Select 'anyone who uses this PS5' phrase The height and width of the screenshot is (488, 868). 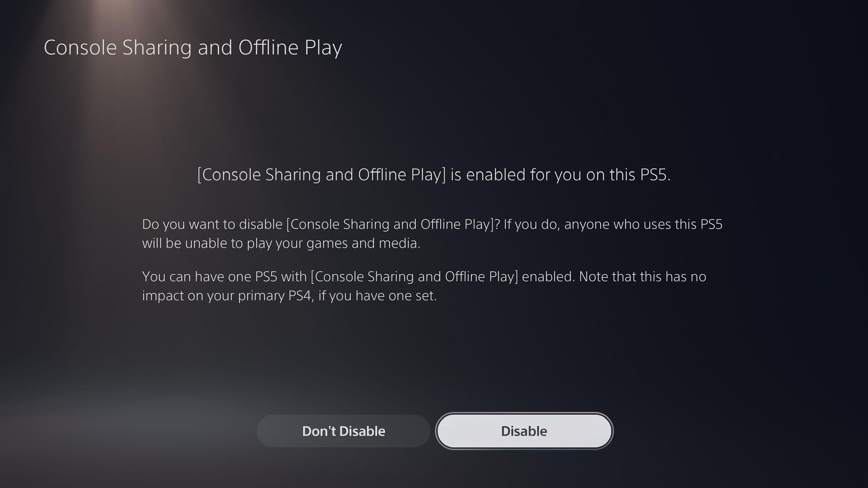click(x=643, y=224)
